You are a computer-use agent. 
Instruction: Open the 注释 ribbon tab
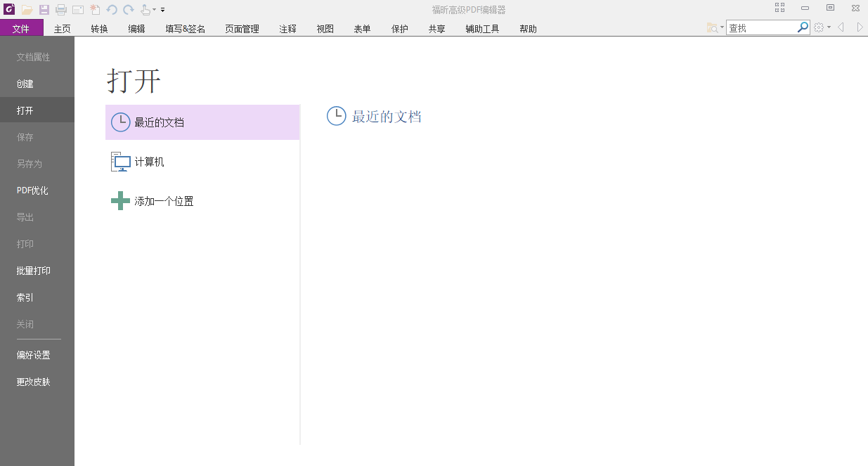point(287,28)
